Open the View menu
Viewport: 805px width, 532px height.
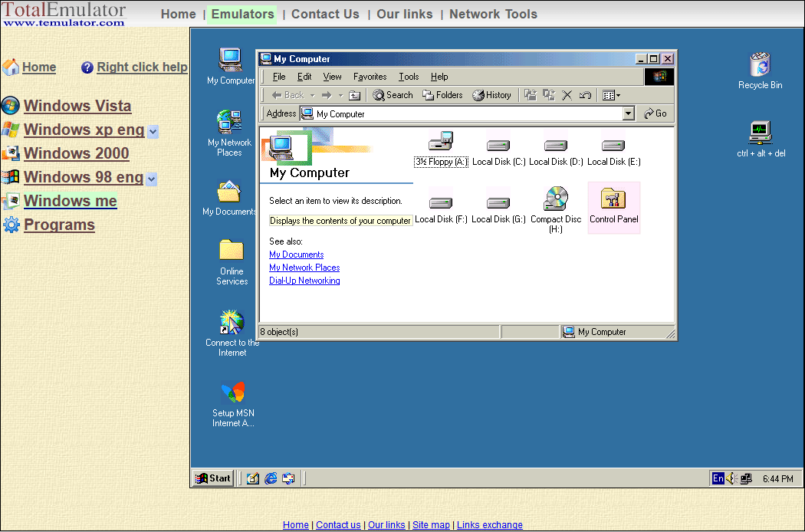pyautogui.click(x=332, y=77)
